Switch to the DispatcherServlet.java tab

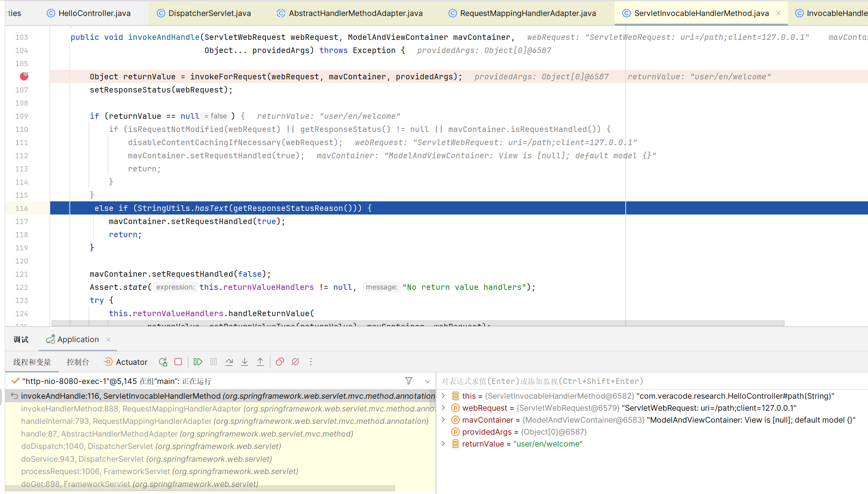(x=204, y=13)
